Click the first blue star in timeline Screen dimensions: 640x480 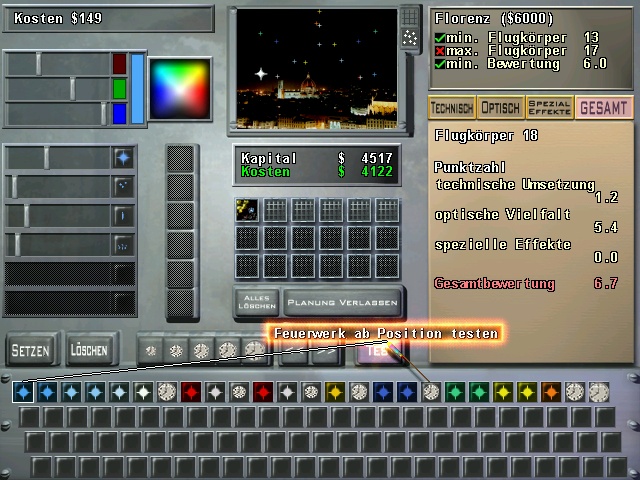coord(23,392)
